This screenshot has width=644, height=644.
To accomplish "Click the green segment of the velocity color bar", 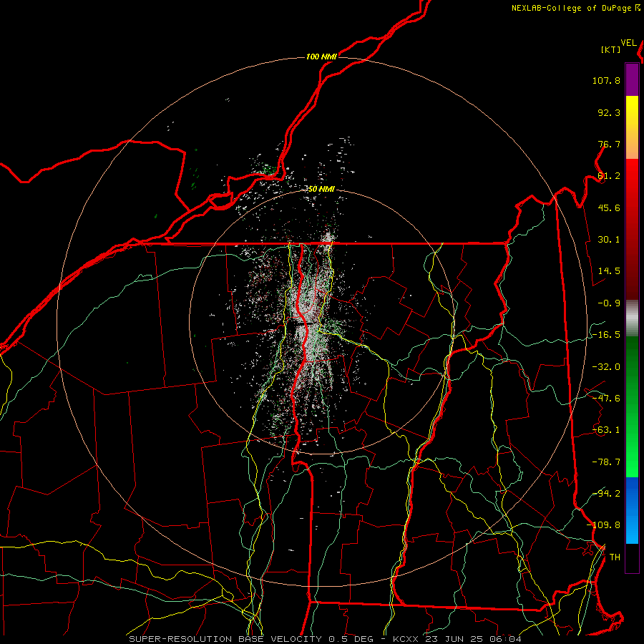I will 632,406.
